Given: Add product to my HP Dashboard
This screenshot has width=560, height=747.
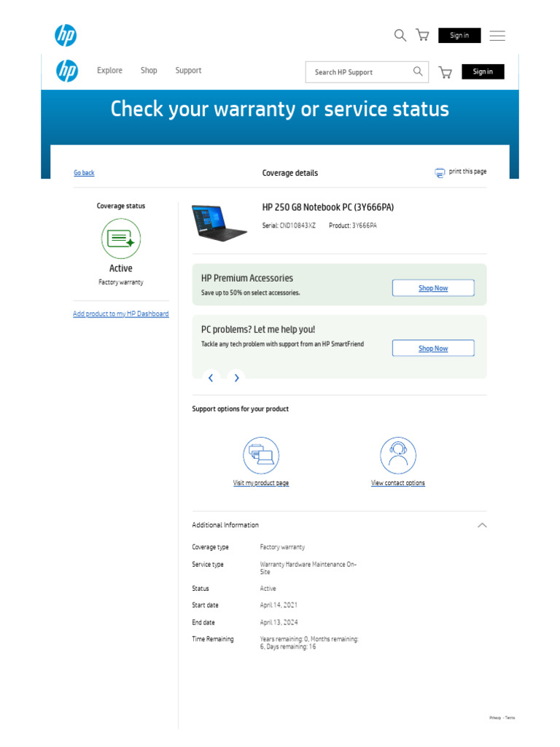Looking at the screenshot, I should pos(120,314).
